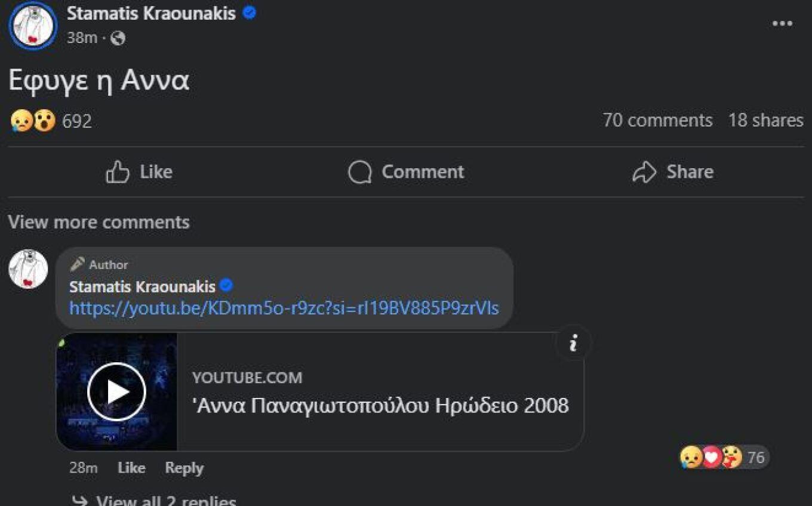Screen dimensions: 812x506
Task: Open the Άννα Παναγιωτοπούλου Ηρώδειο 2008 video title
Action: (x=380, y=406)
